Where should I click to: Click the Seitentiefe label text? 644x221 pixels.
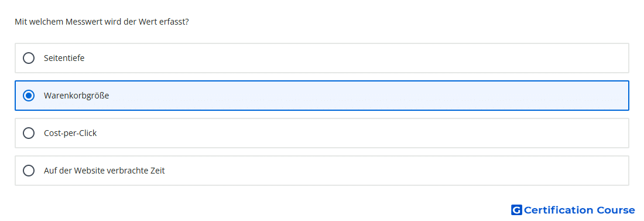(x=64, y=58)
